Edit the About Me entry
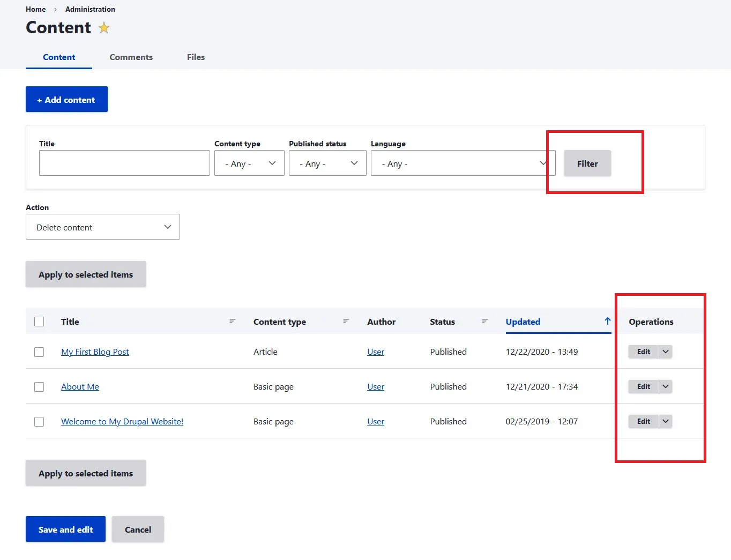The height and width of the screenshot is (560, 731). click(x=643, y=386)
